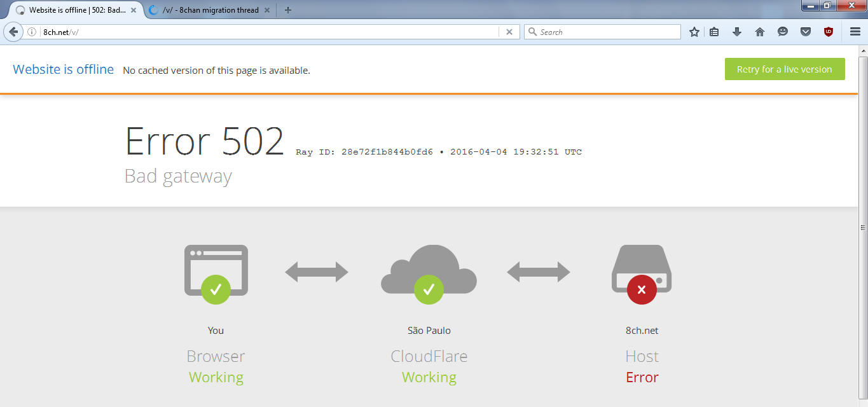Open the Downloads arrow icon
The width and height of the screenshot is (868, 407).
737,32
